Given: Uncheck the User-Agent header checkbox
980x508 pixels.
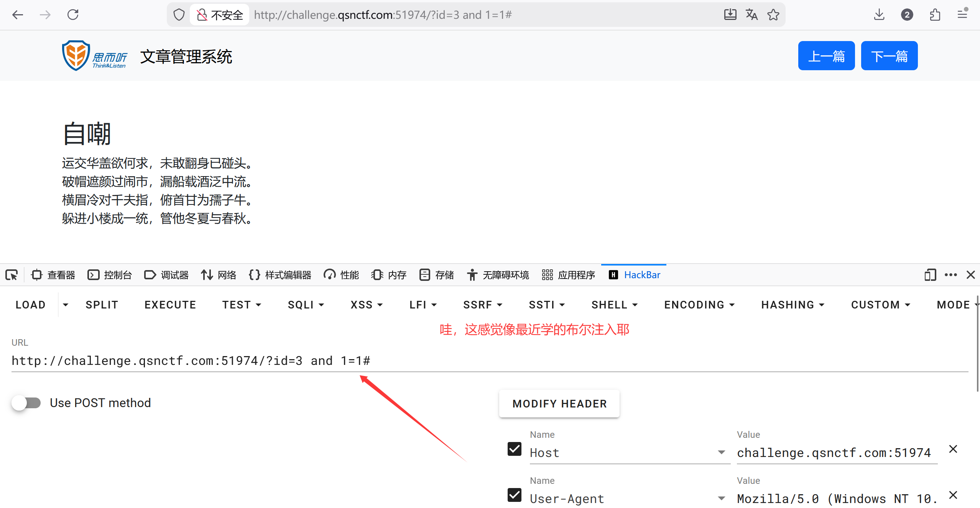Looking at the screenshot, I should coord(514,495).
